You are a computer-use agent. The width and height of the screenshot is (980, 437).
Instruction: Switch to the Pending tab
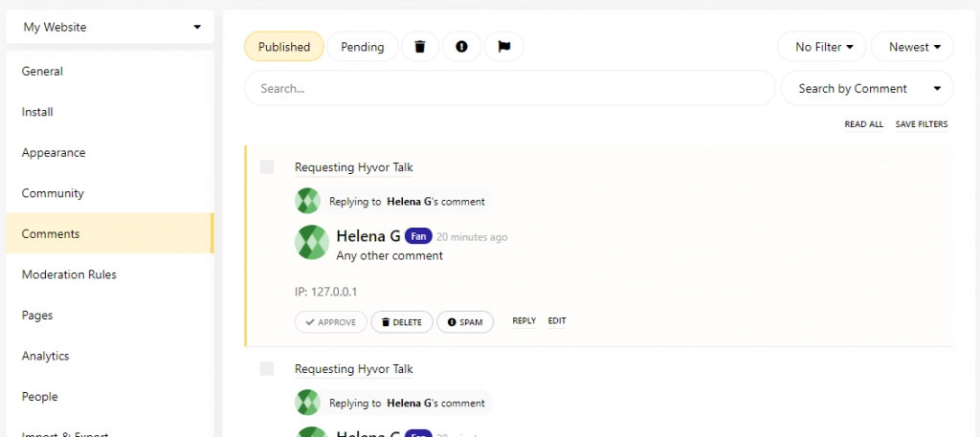(x=363, y=47)
